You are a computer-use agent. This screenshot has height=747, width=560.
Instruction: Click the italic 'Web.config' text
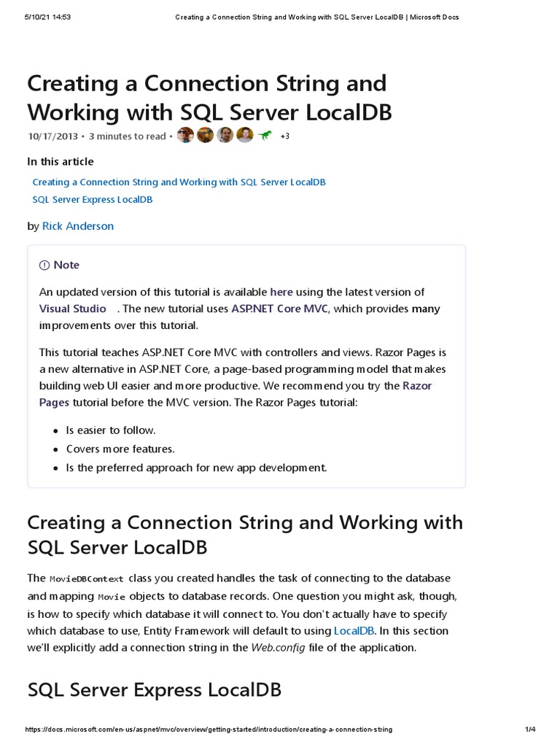click(x=278, y=648)
